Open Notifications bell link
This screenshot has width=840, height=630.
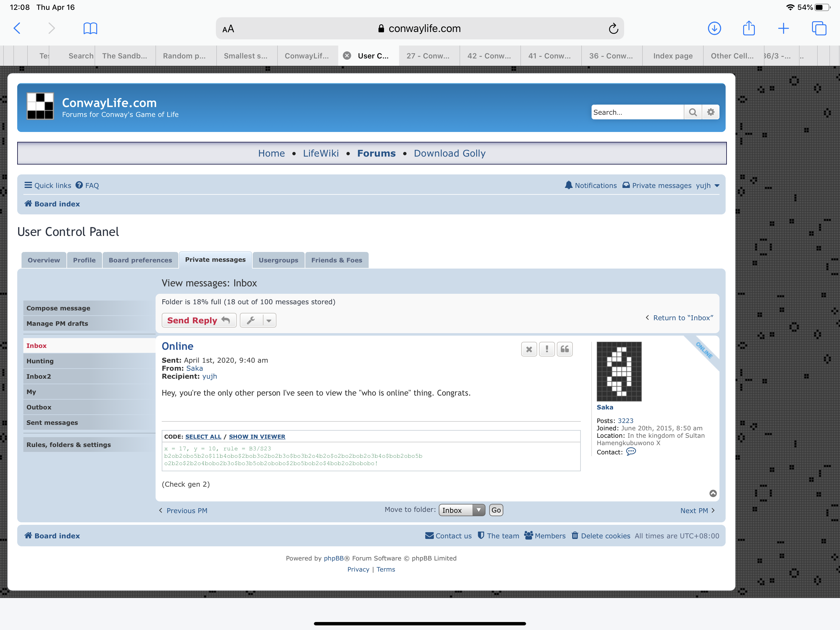[x=591, y=185]
